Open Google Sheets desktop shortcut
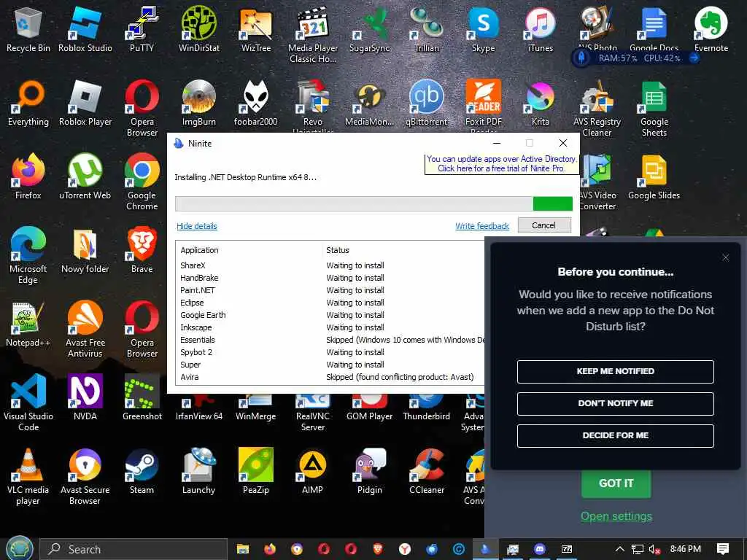 [654, 109]
